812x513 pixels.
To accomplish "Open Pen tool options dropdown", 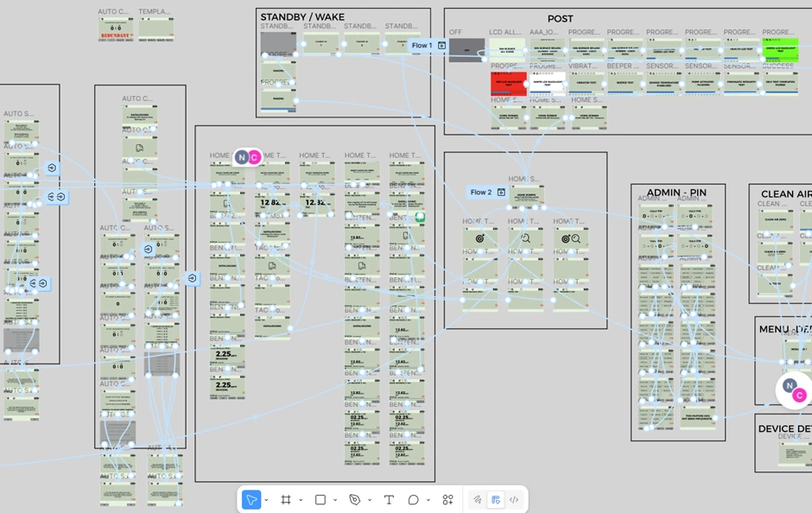I will coord(369,500).
